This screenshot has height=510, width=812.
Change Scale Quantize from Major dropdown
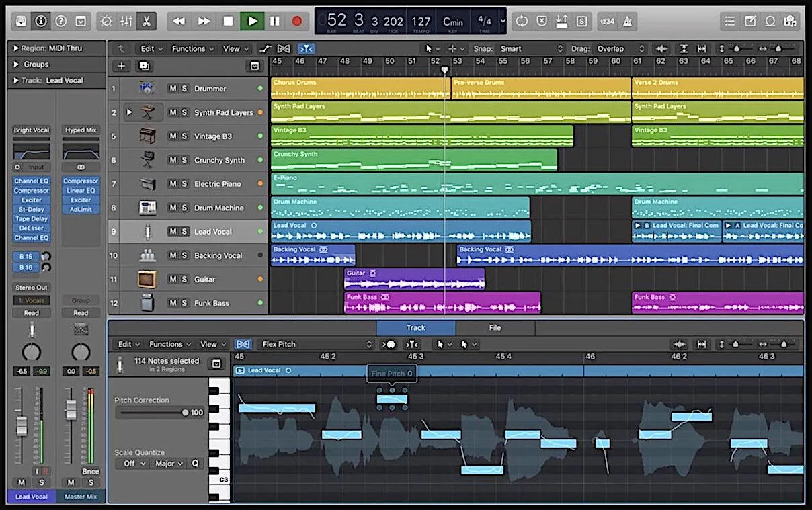click(x=169, y=463)
